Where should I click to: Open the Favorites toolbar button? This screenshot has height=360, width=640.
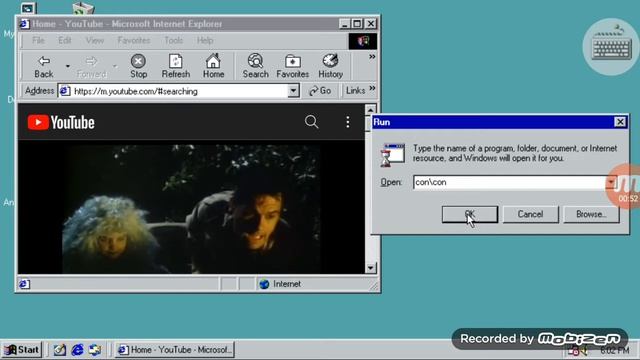tap(293, 67)
